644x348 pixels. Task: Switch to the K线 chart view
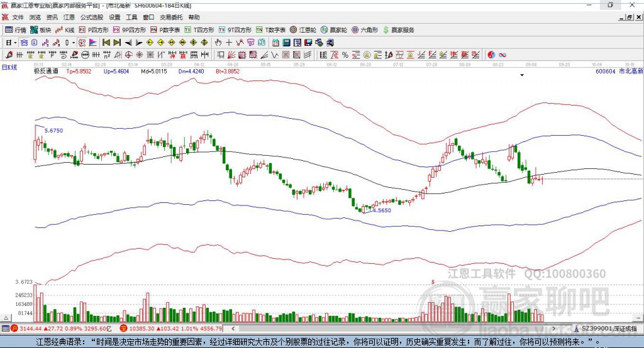tap(65, 30)
